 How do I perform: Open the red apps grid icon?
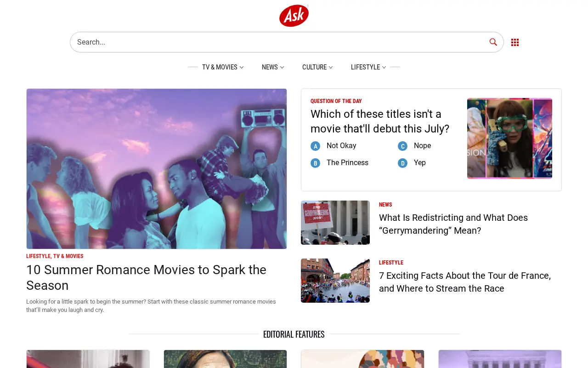click(x=515, y=42)
